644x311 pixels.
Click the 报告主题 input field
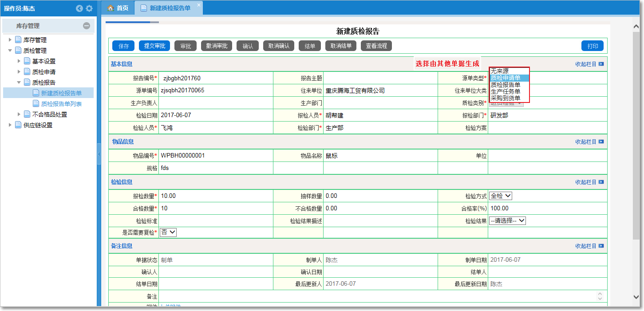(x=380, y=78)
